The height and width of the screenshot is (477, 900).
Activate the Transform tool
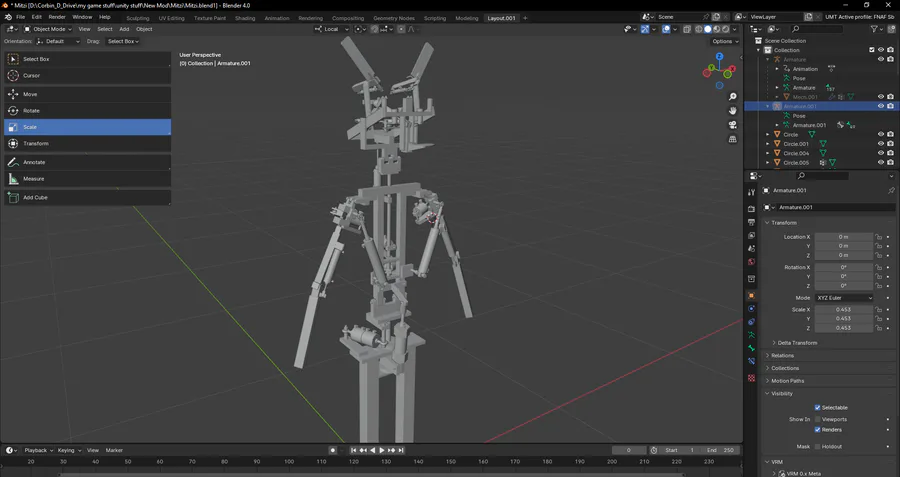point(87,144)
